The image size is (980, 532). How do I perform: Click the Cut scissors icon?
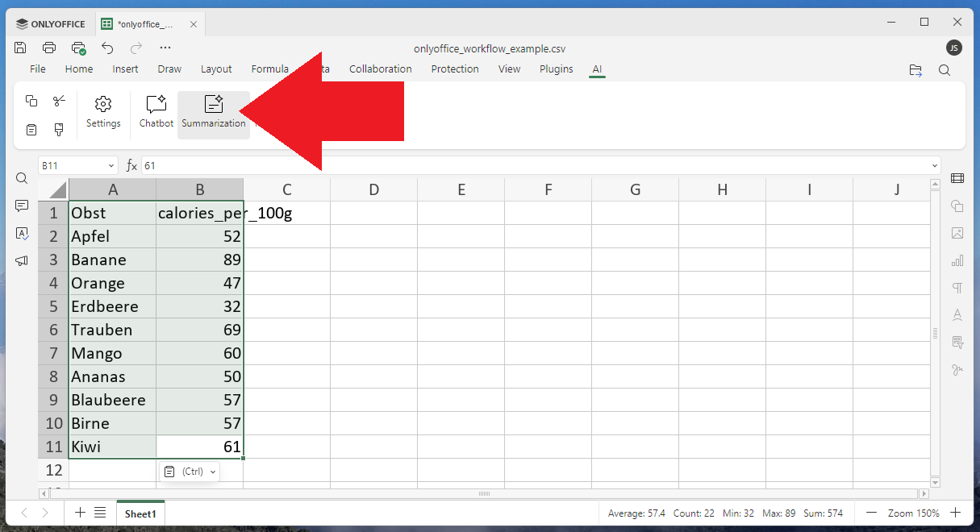point(59,101)
